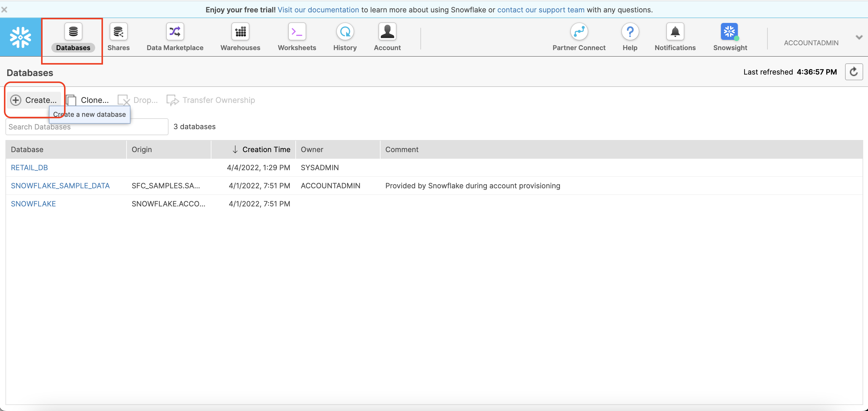Open the Shares page icon

(x=118, y=32)
